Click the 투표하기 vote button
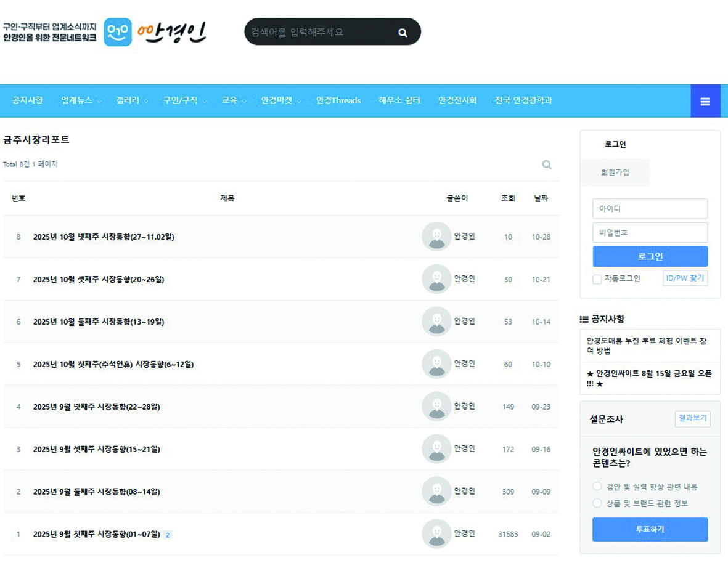728x576 pixels. (650, 529)
